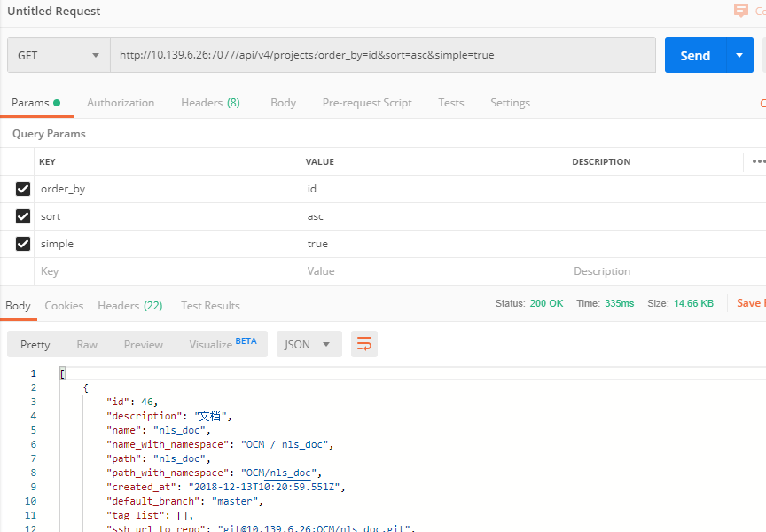Click the wrap lines icon in response toolbar
This screenshot has height=532, width=766.
364,344
